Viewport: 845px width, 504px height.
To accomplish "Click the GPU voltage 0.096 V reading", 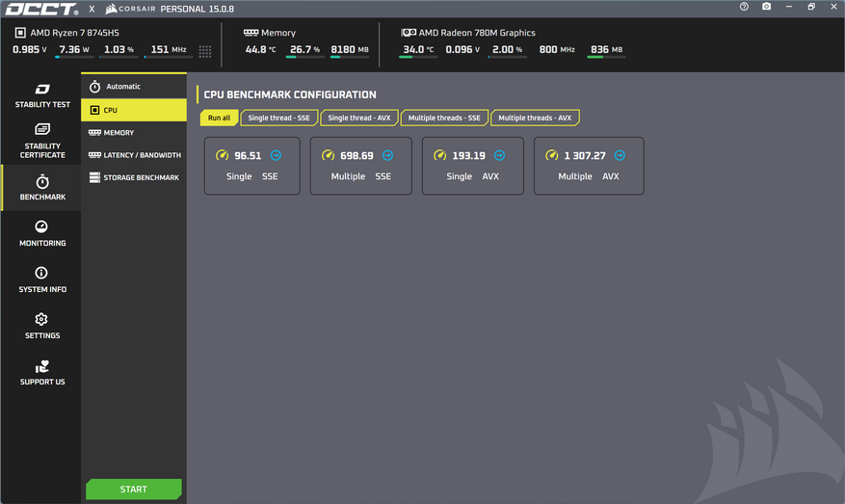I will click(462, 49).
